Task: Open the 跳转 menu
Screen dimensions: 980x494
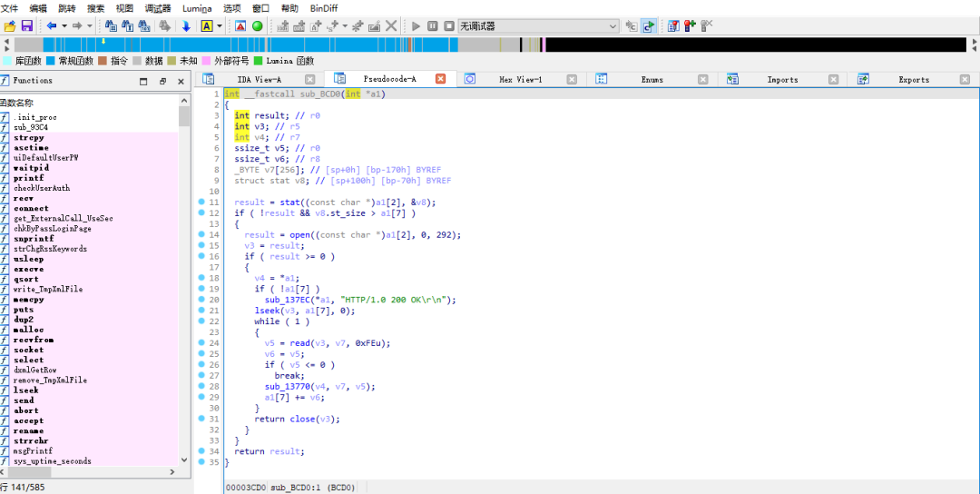Action: [x=67, y=9]
